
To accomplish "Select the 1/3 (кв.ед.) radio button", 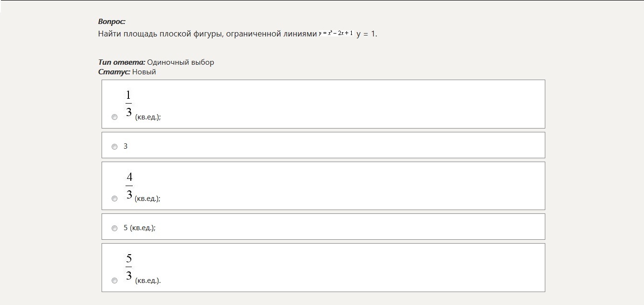I will [115, 117].
